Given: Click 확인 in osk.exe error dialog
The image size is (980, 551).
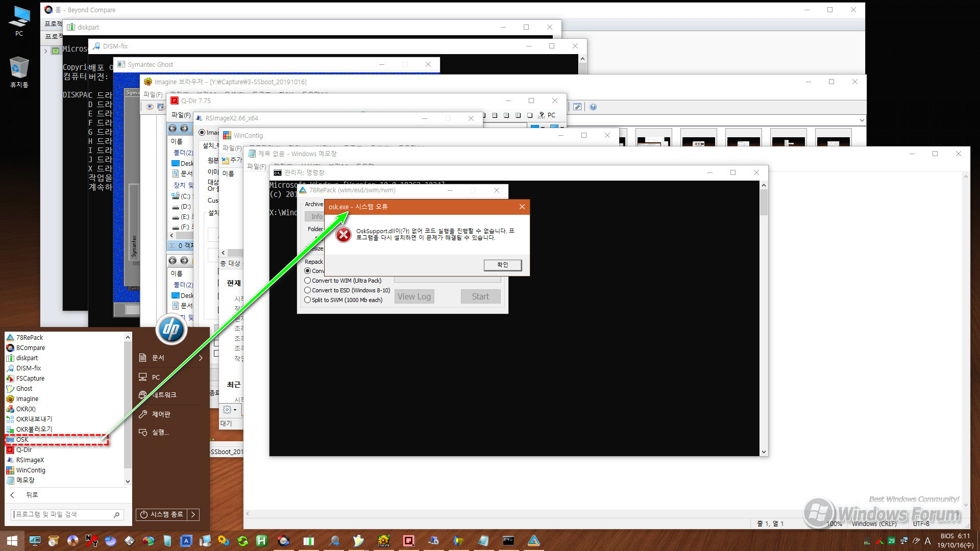Looking at the screenshot, I should (x=502, y=265).
